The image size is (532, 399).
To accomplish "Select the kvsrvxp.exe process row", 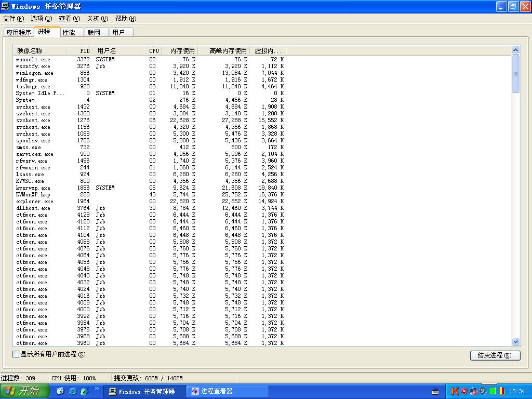I will 149,188.
